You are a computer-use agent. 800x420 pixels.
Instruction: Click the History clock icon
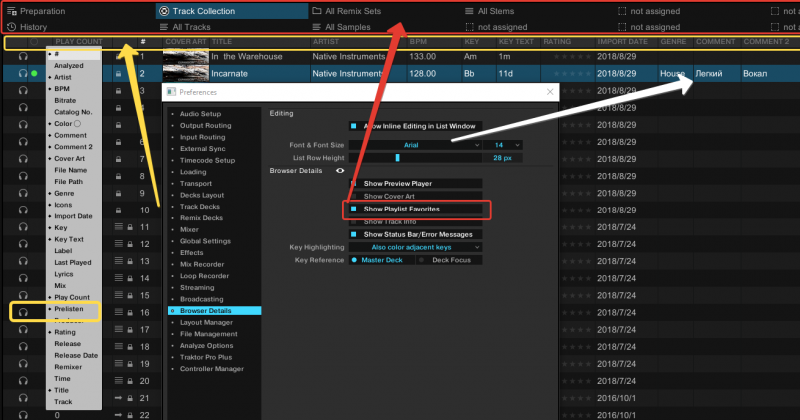(x=12, y=27)
